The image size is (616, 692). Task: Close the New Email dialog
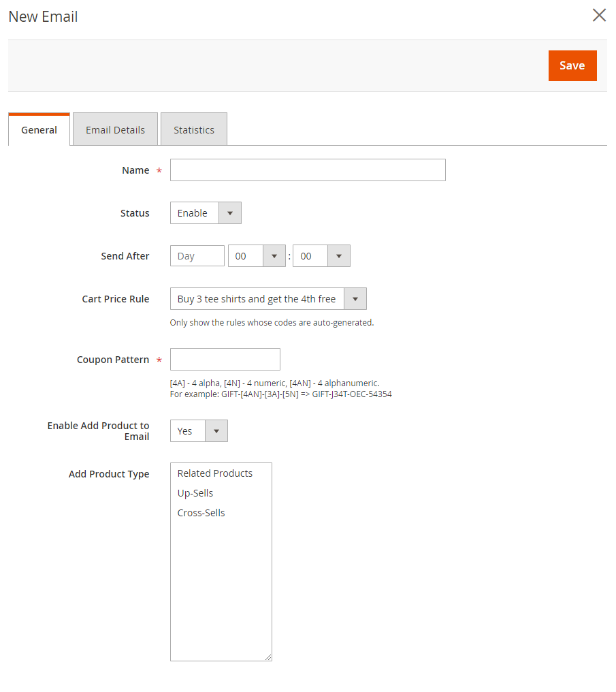coord(599,15)
